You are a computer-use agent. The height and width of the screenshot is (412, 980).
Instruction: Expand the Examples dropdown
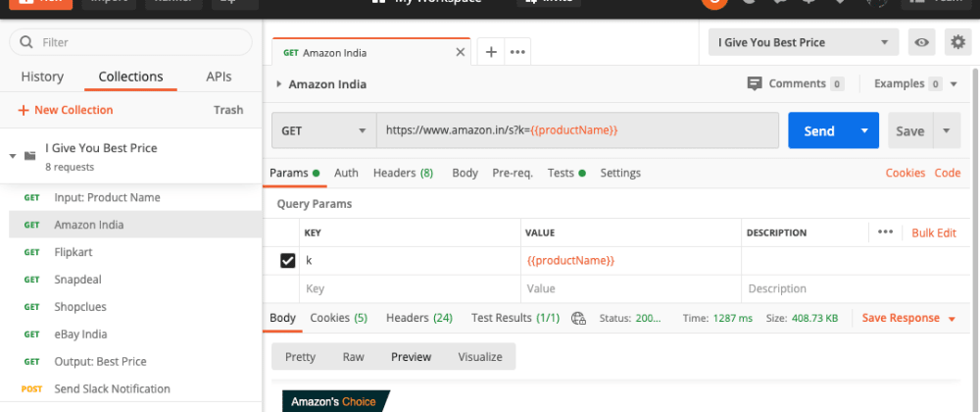click(x=954, y=84)
